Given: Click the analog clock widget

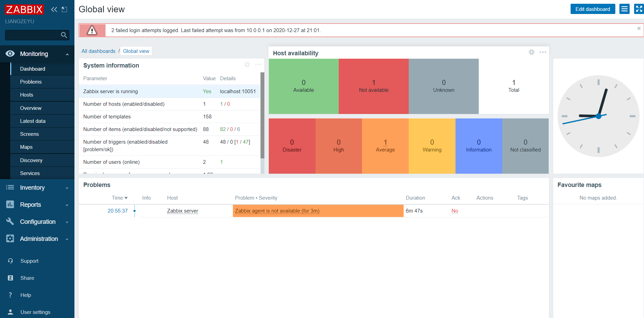Looking at the screenshot, I should tap(598, 116).
